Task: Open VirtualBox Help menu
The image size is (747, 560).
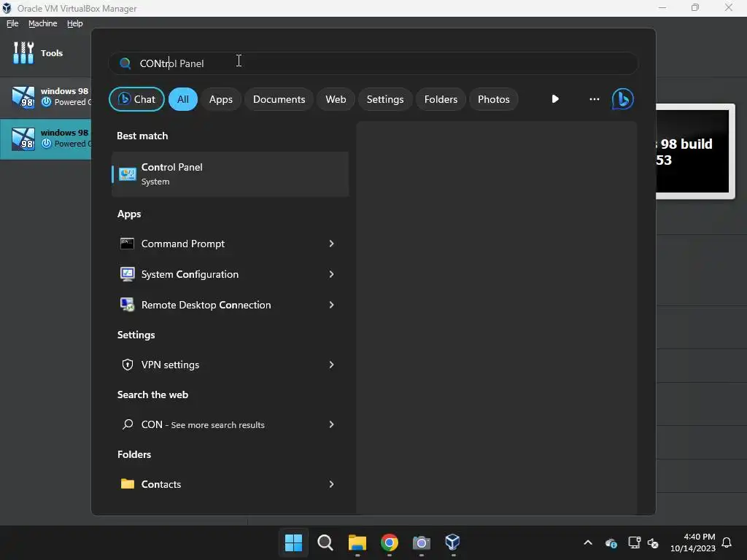Action: [75, 23]
